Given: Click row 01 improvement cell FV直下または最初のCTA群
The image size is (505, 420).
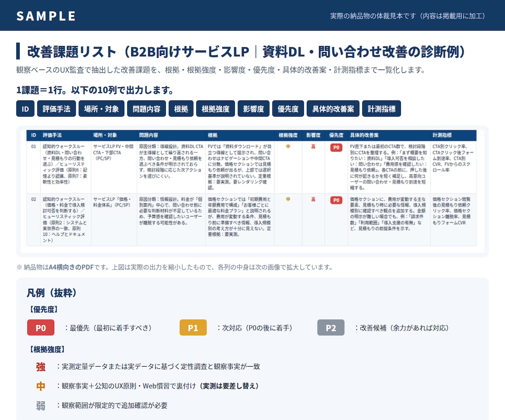Looking at the screenshot, I should [x=388, y=167].
